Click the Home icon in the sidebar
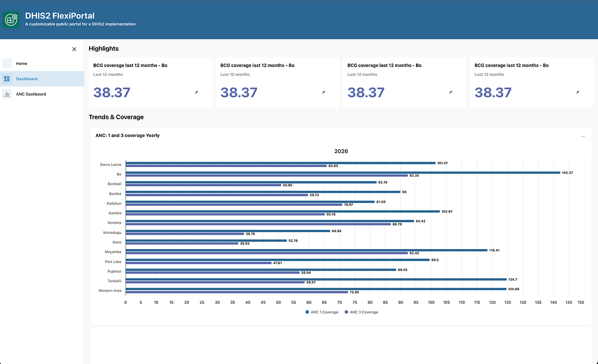This screenshot has height=364, width=598. [7, 64]
